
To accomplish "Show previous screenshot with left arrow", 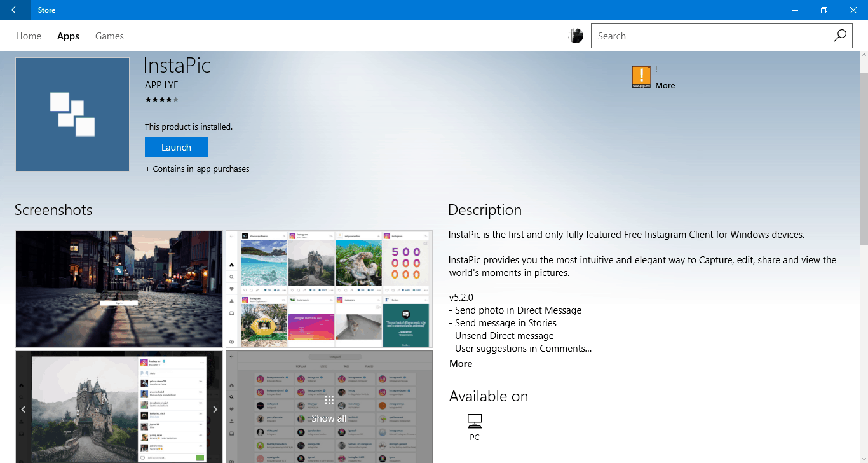I will pyautogui.click(x=24, y=410).
